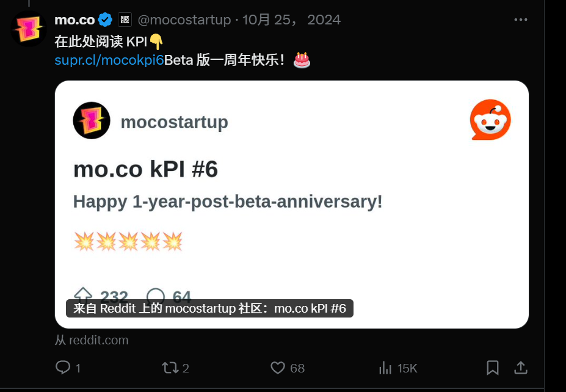Click the mo.co display name

point(74,20)
